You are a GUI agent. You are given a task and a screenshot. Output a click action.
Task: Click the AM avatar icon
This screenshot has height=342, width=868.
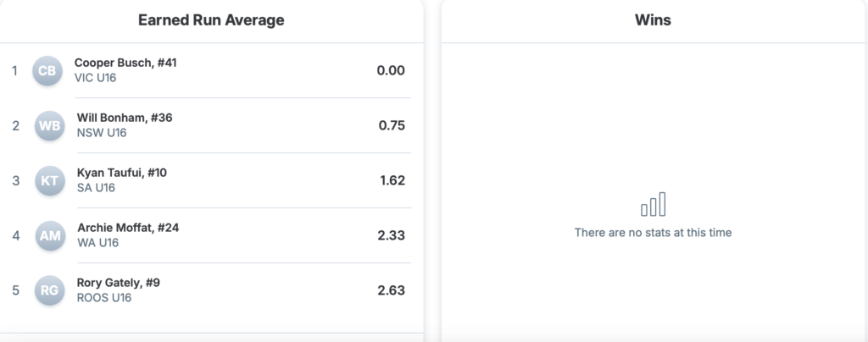click(50, 235)
